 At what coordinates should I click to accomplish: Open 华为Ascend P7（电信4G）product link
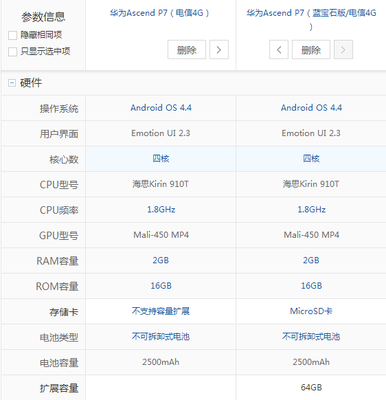160,13
